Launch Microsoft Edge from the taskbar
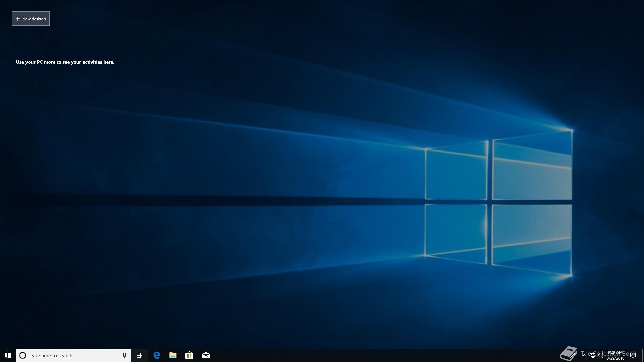 [157, 355]
